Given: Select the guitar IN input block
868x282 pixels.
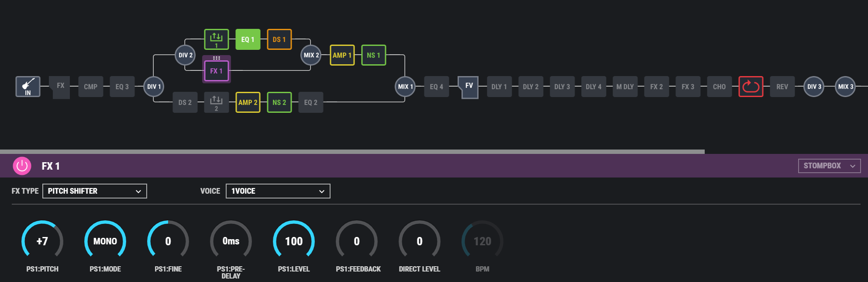Looking at the screenshot, I should pos(28,87).
